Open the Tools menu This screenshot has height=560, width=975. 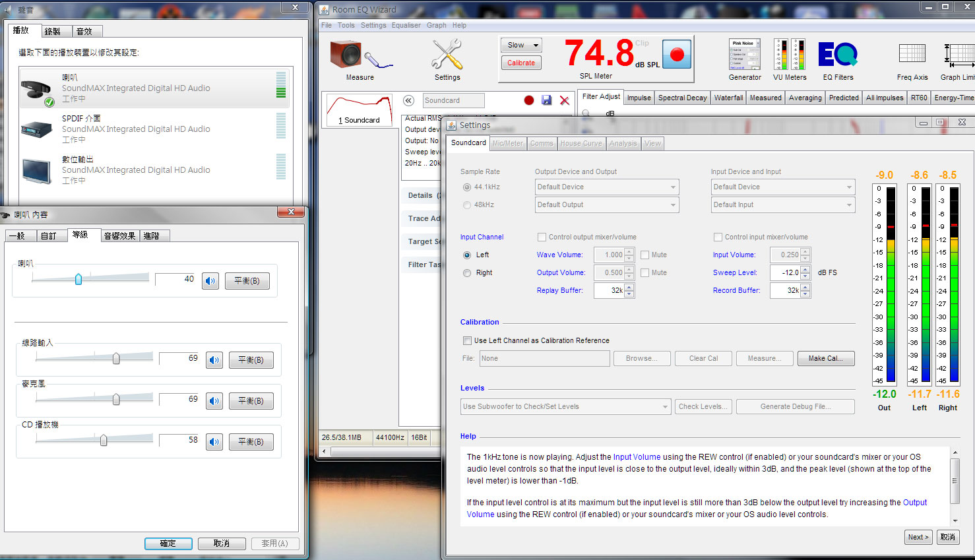pyautogui.click(x=346, y=25)
